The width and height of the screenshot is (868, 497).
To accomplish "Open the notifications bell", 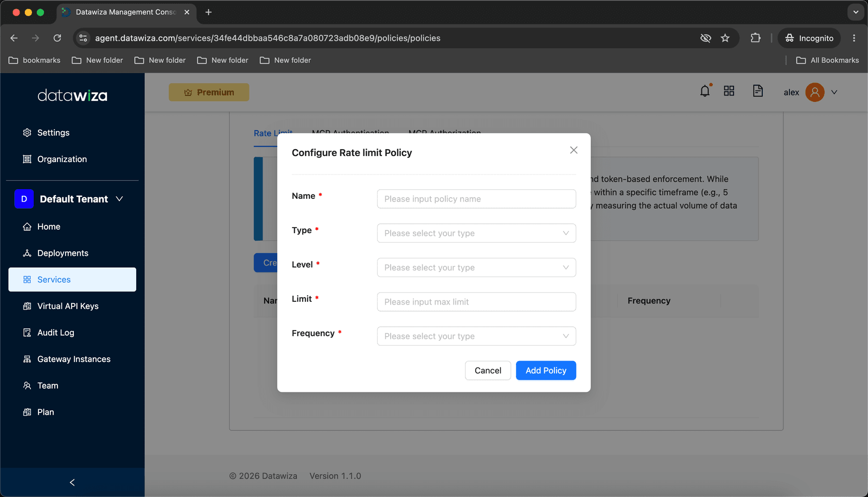I will click(705, 91).
